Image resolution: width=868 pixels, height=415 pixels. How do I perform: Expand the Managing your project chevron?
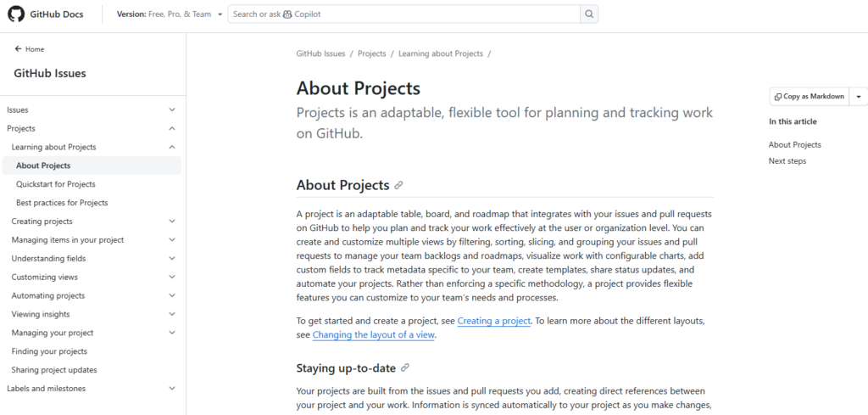[x=172, y=333]
